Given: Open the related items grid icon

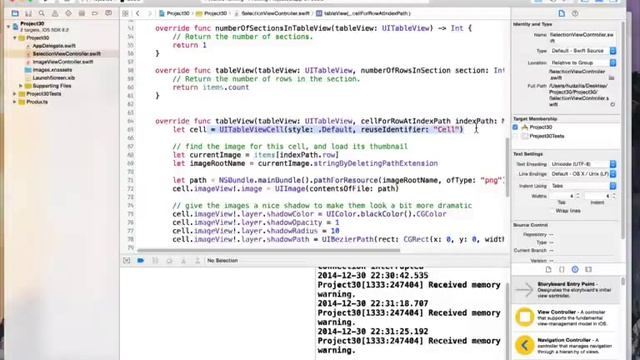Looking at the screenshot, I should tap(125, 13).
